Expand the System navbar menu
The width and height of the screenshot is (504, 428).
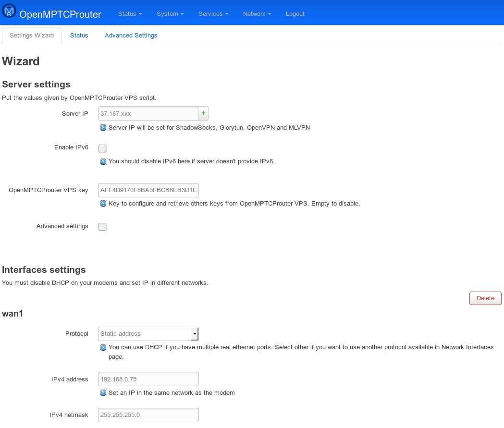point(170,14)
